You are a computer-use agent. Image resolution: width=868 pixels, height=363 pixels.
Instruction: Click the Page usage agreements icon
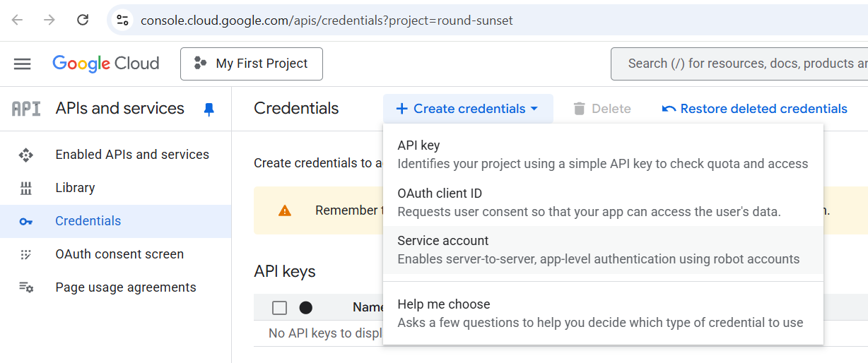[26, 287]
